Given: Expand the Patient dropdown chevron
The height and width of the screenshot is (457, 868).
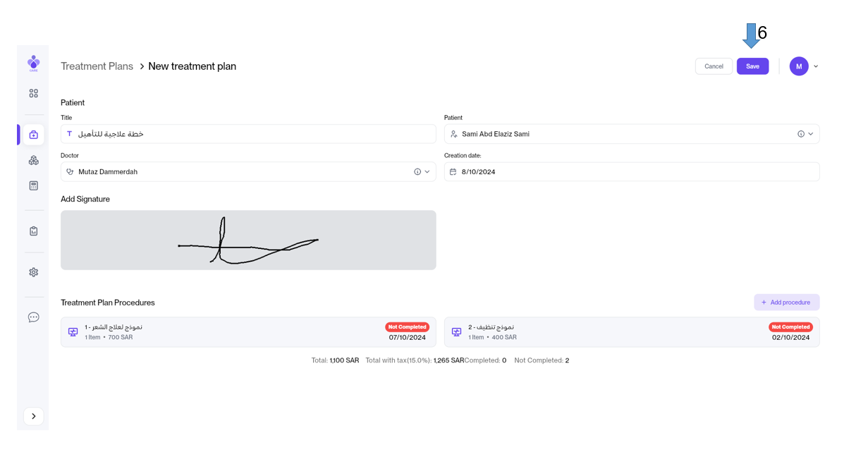Looking at the screenshot, I should pyautogui.click(x=811, y=134).
